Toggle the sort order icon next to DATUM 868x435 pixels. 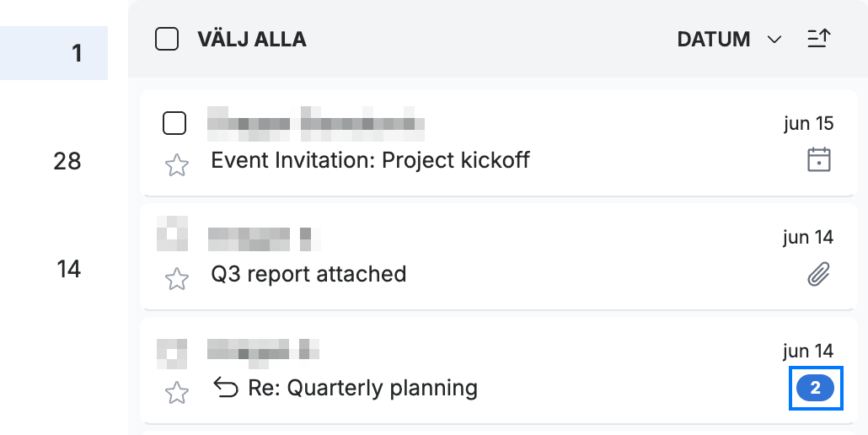[819, 39]
